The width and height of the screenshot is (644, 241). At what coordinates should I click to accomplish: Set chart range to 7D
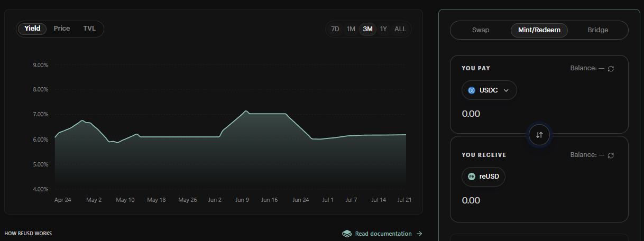tap(335, 29)
